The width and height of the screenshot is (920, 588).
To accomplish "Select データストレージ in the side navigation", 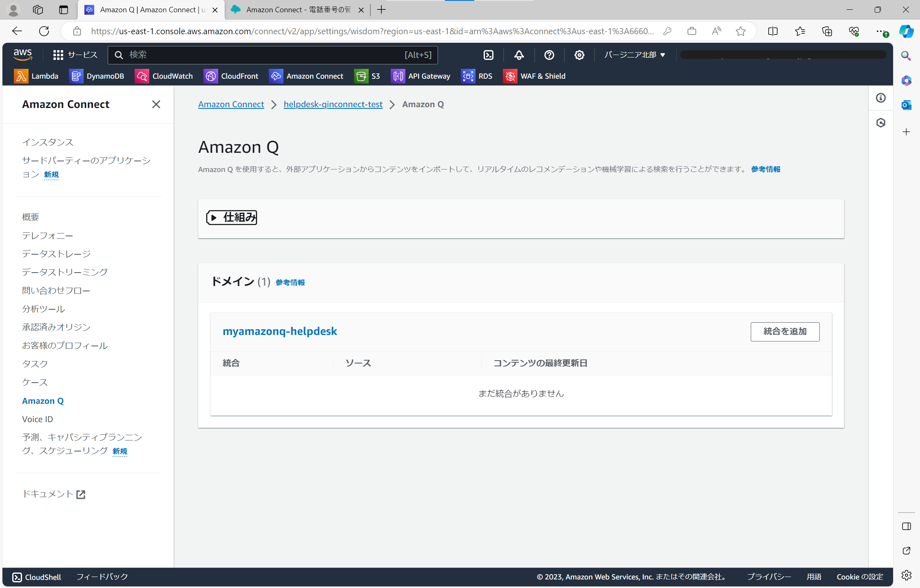I will [x=56, y=254].
